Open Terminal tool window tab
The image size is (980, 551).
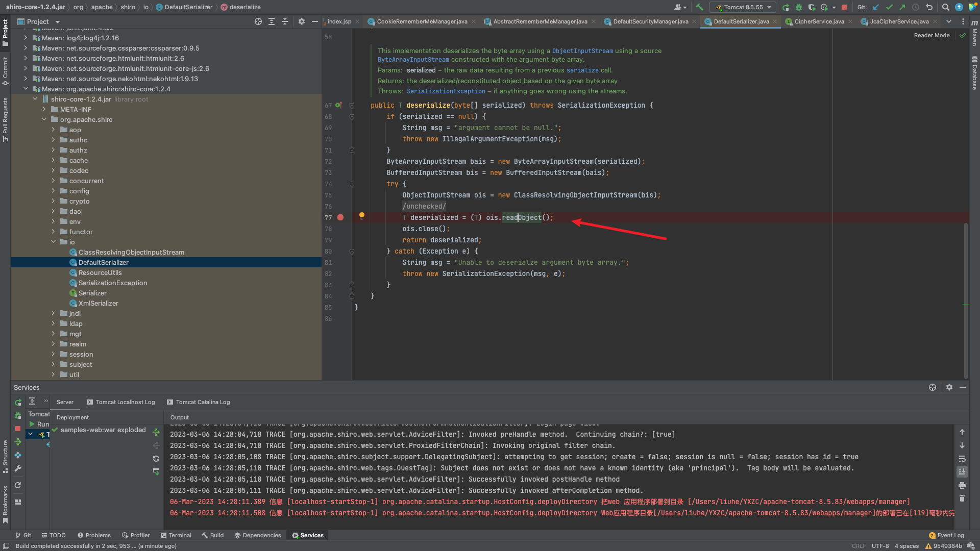click(x=176, y=535)
